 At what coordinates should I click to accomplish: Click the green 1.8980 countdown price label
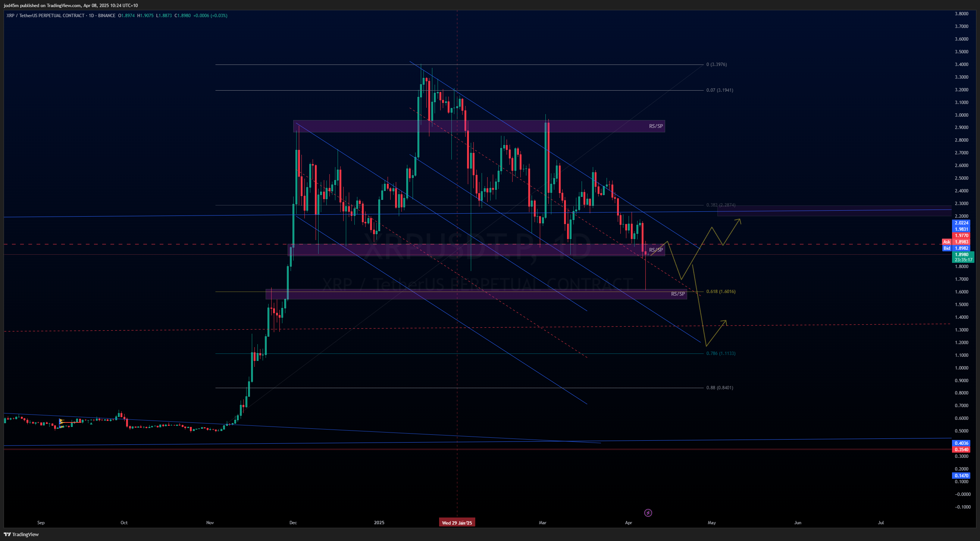pyautogui.click(x=963, y=257)
